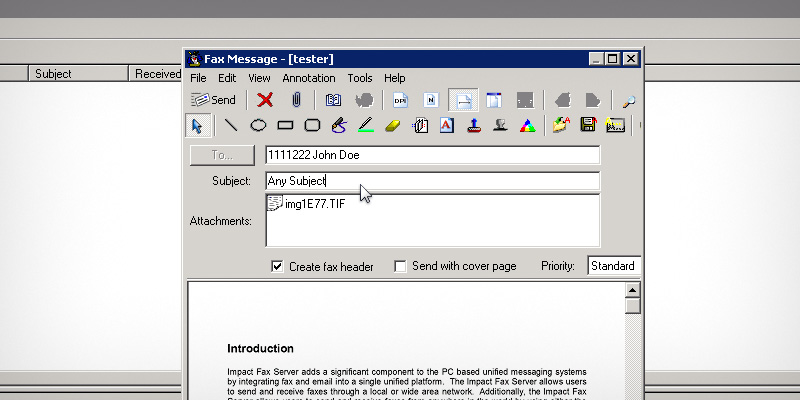Open the address book icon
800x400 pixels.
click(334, 100)
